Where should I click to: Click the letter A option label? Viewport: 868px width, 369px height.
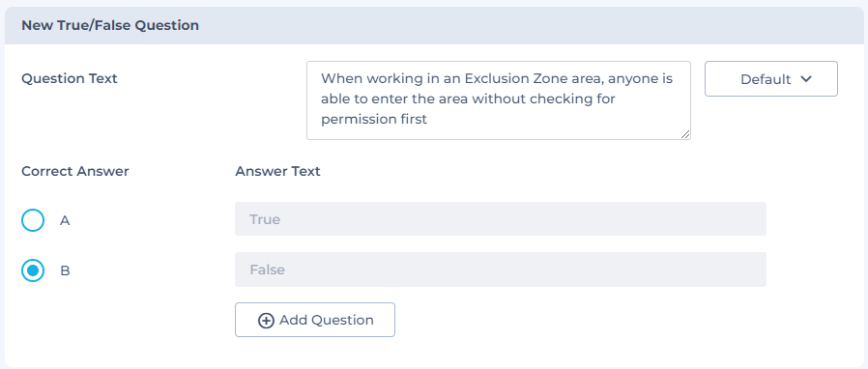[x=65, y=220]
